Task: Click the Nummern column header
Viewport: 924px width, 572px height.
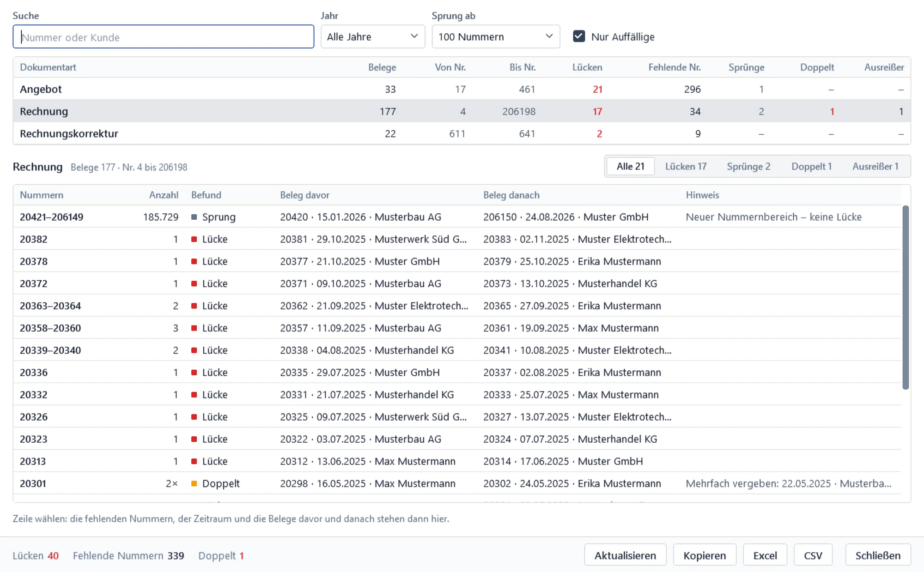Action: 42,195
